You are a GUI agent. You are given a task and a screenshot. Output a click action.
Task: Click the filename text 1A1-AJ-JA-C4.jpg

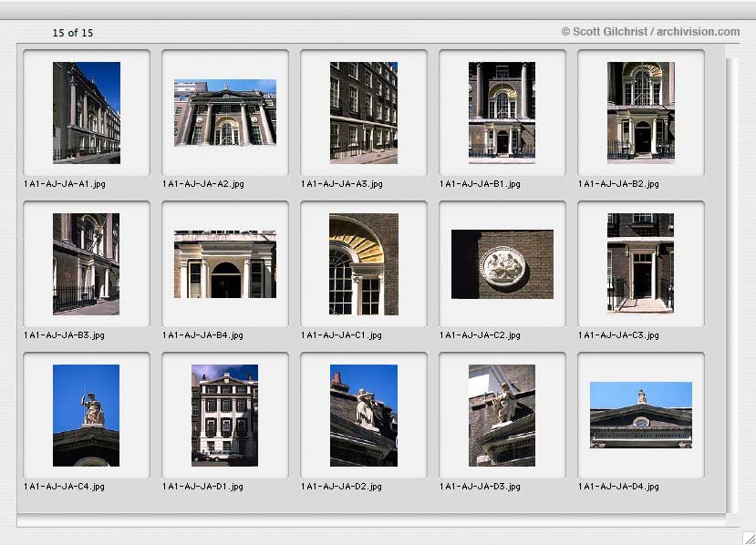64,486
